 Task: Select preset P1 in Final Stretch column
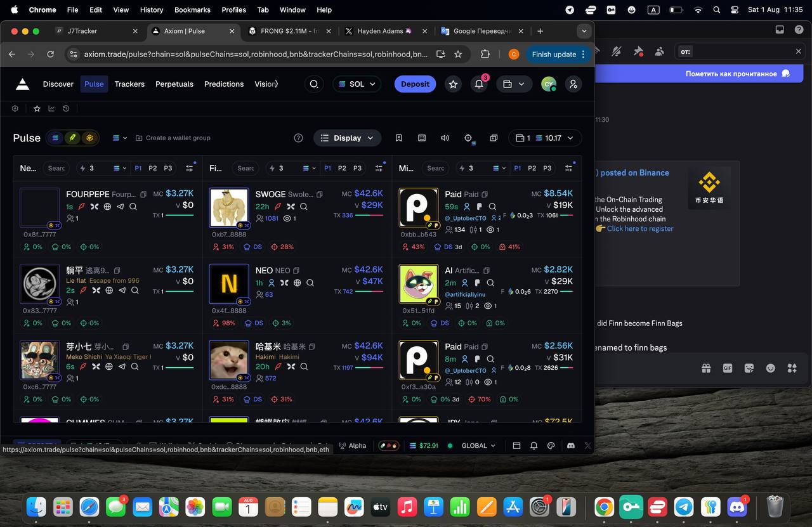click(x=327, y=168)
